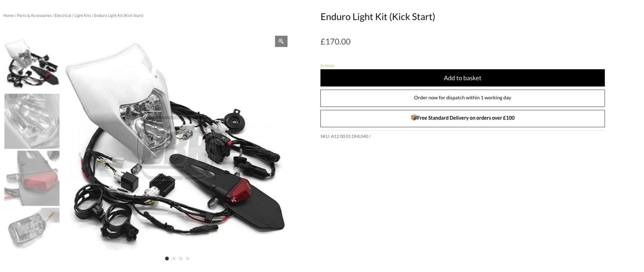Click the Free Standard Delivery banner
Image resolution: width=644 pixels, height=272 pixels.
(462, 119)
